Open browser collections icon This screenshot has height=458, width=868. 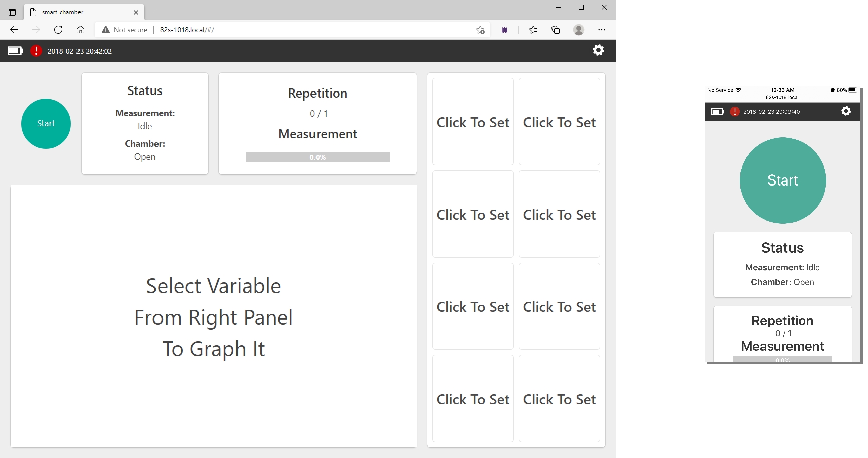tap(556, 30)
